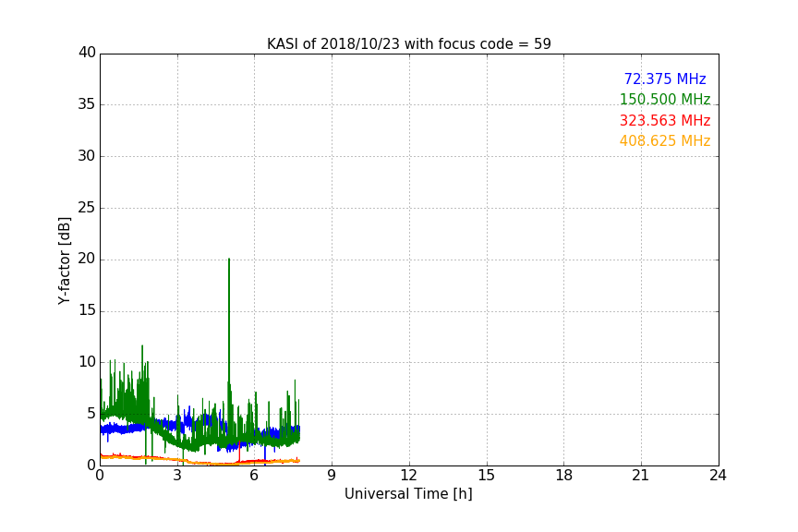The height and width of the screenshot is (532, 798).
Task: Click the x-axis tick label 3
Action: [177, 476]
